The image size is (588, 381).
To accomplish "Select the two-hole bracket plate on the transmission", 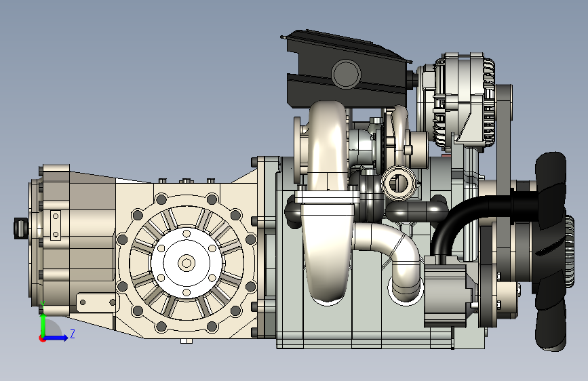I will click(x=56, y=225).
